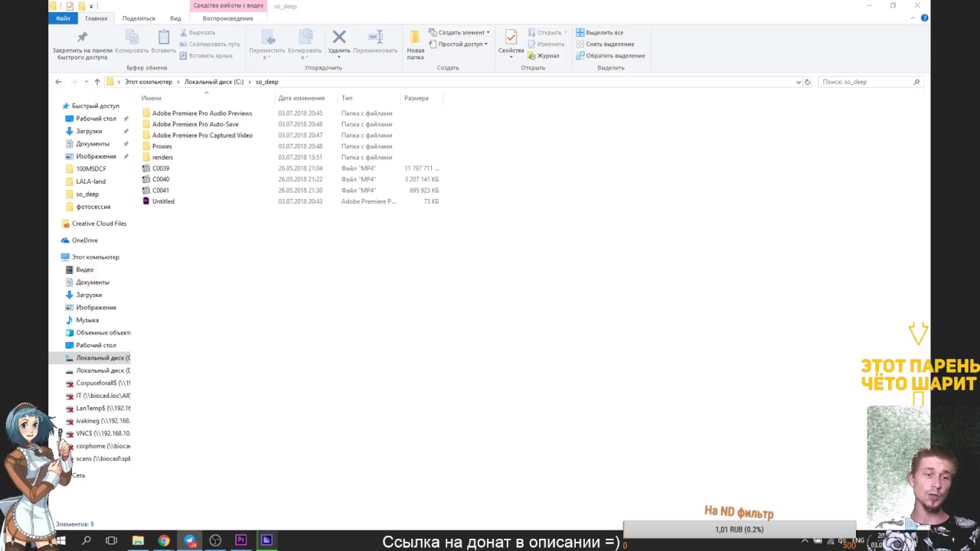Open File Explorer from the taskbar

(138, 541)
